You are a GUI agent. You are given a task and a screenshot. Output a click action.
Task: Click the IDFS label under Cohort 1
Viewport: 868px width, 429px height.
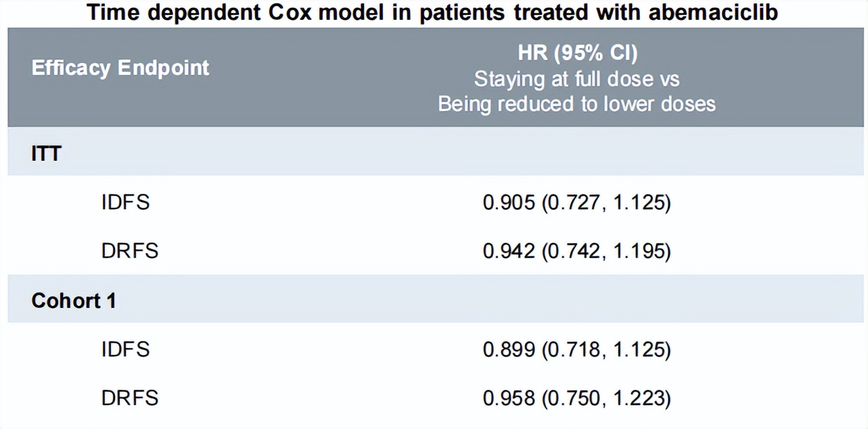pos(125,349)
